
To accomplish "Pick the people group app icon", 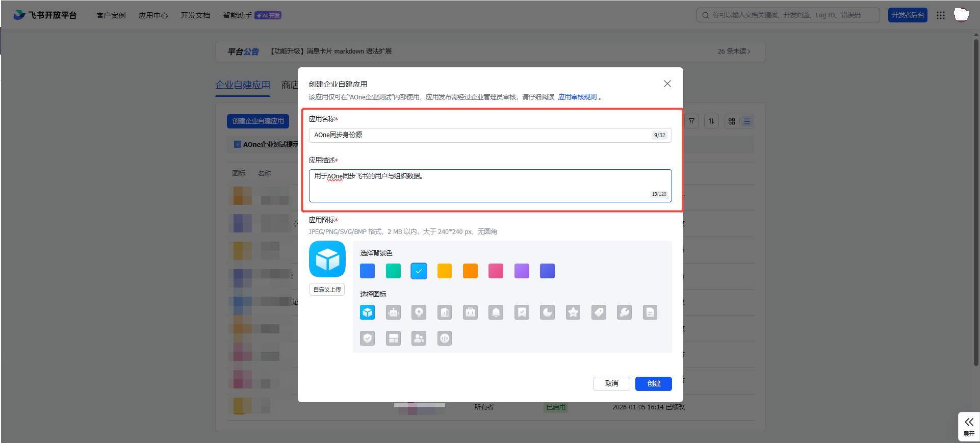I will (x=419, y=338).
